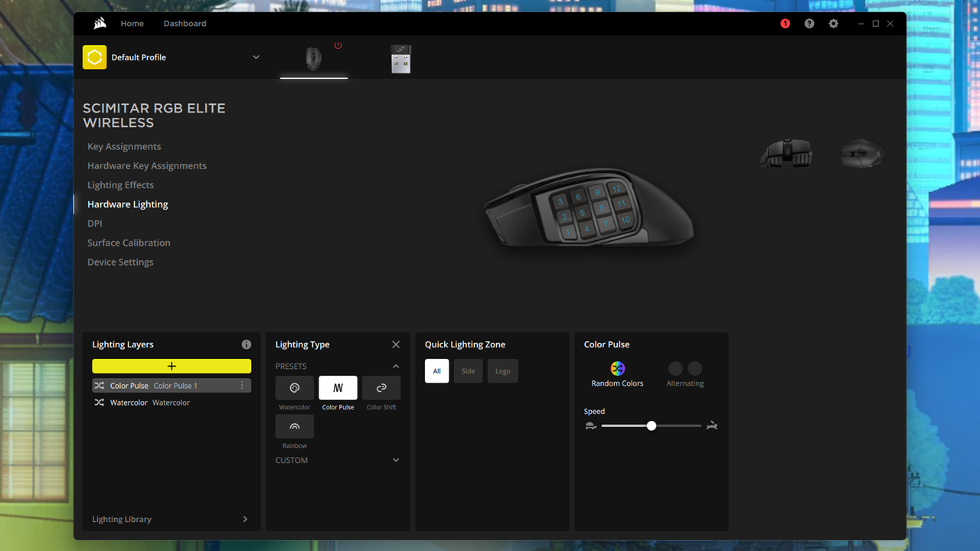Click side button 7 on the mouse

(606, 224)
